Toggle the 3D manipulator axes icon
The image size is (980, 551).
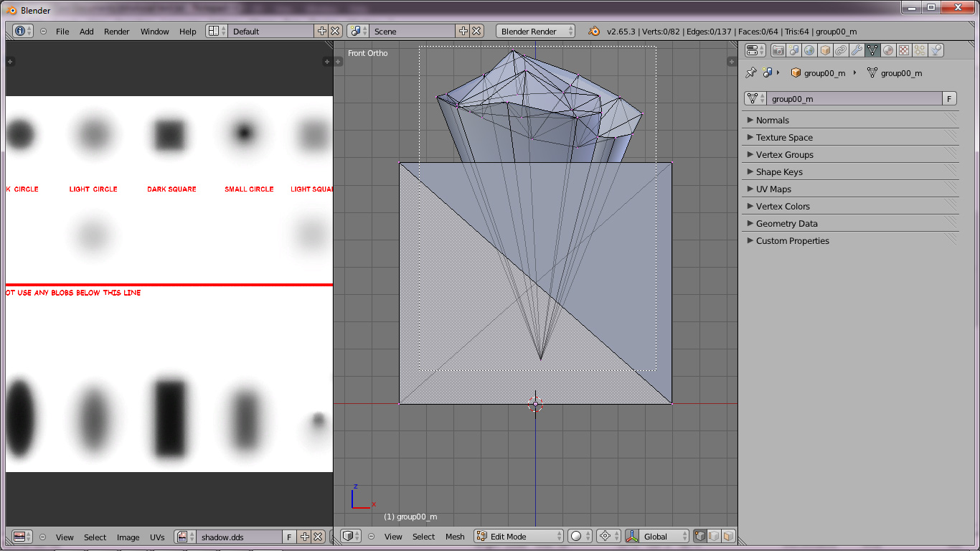point(632,536)
